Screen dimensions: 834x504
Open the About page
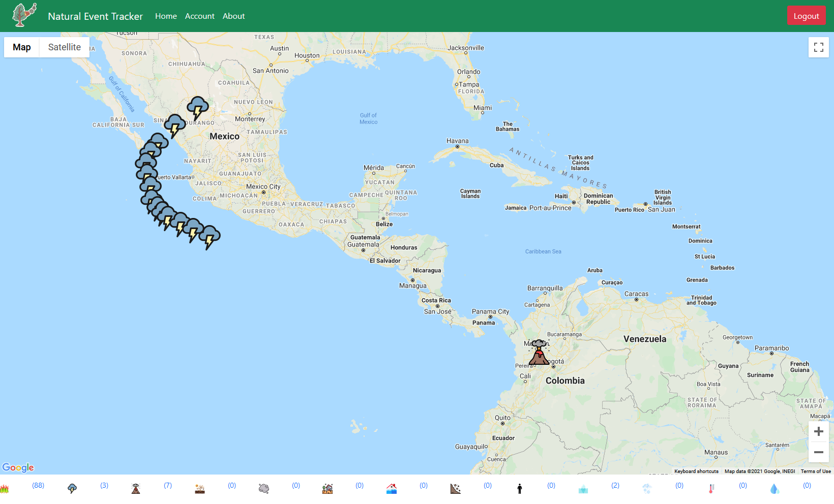point(234,16)
